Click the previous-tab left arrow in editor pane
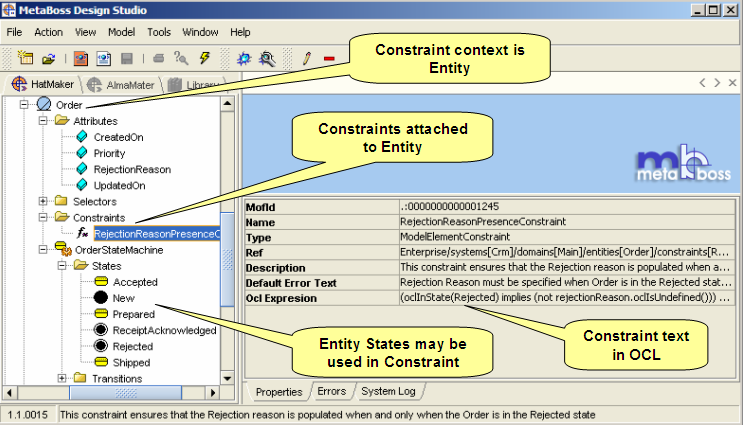This screenshot has height=425, width=743. [x=702, y=83]
